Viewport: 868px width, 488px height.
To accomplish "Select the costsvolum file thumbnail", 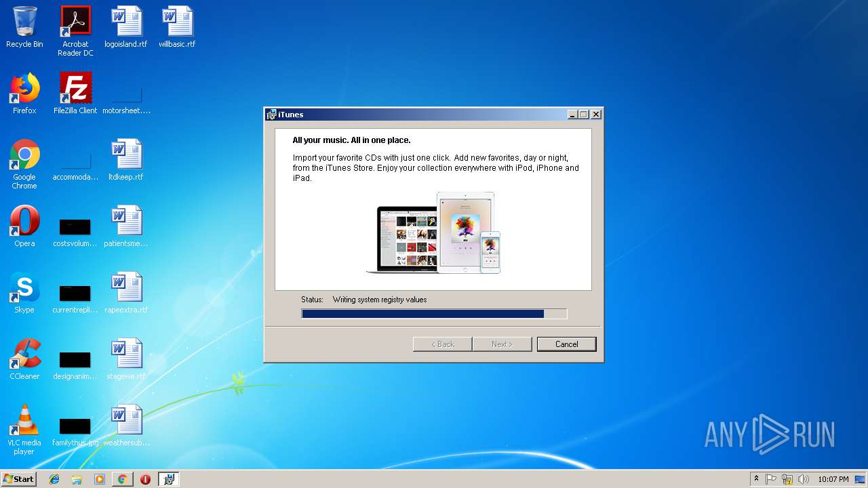I will [x=75, y=231].
